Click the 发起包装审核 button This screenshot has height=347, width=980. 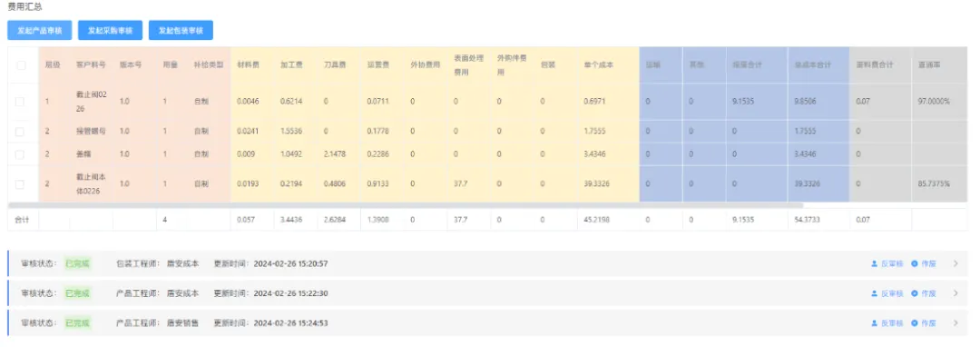[181, 30]
